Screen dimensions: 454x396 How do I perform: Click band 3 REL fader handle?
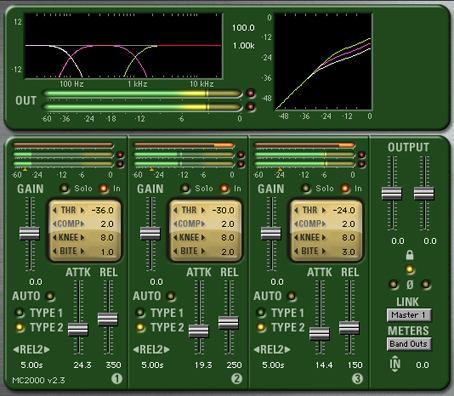349,328
